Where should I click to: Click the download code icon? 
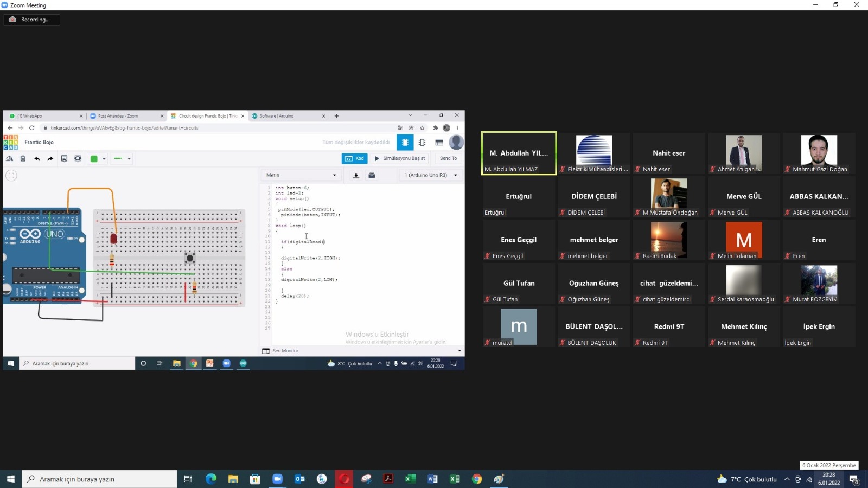tap(356, 175)
